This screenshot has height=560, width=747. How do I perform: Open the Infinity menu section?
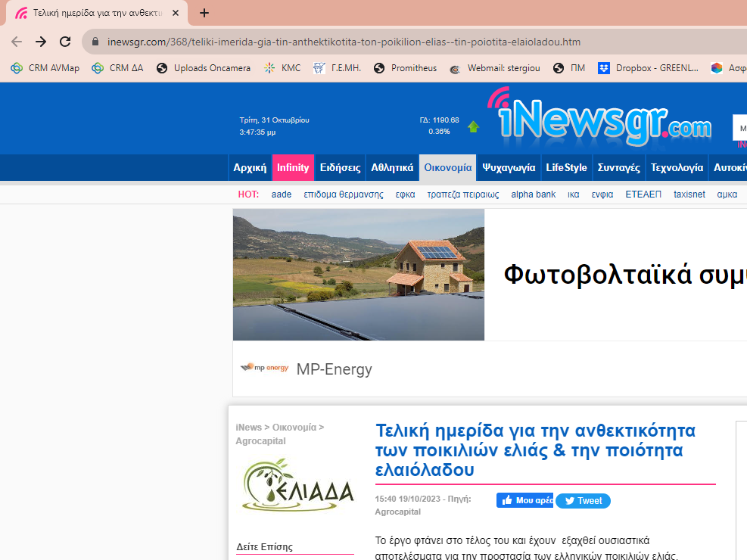[x=293, y=168]
